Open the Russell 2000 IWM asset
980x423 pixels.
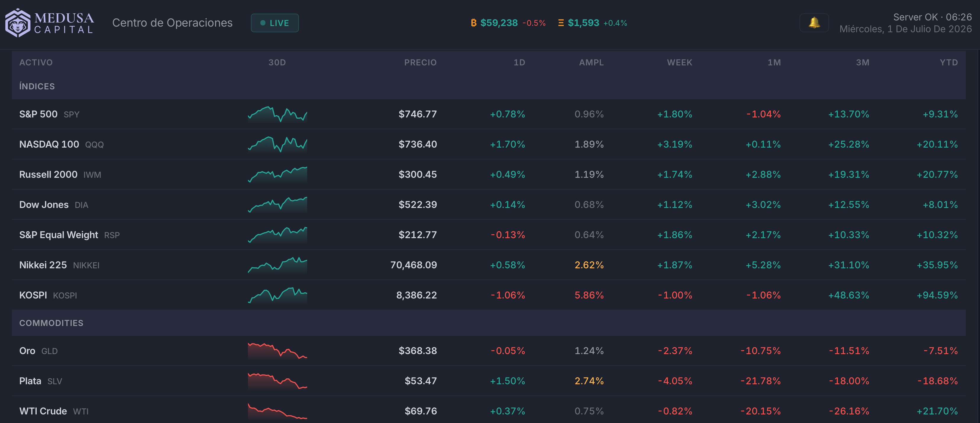click(60, 175)
